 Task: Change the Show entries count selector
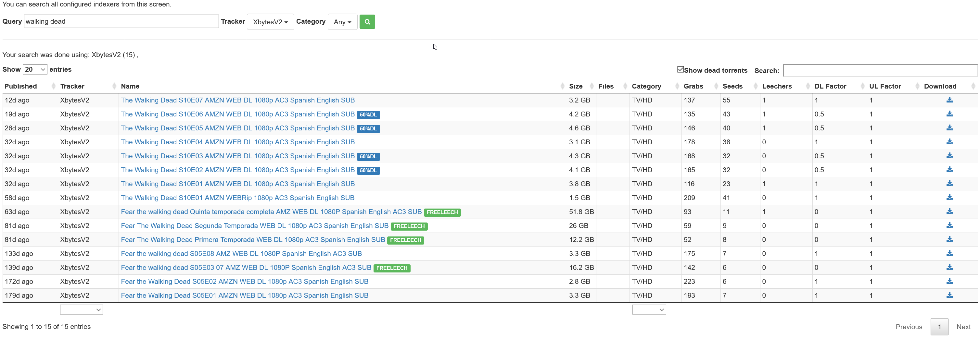pyautogui.click(x=35, y=69)
